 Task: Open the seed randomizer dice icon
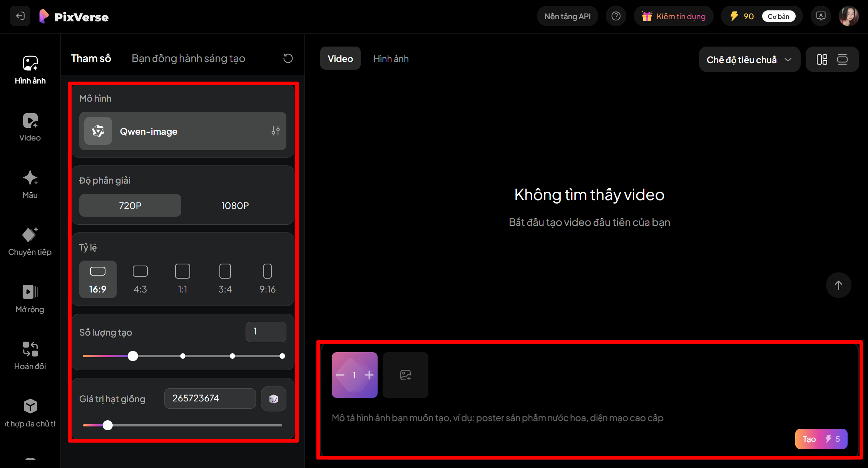pos(273,398)
